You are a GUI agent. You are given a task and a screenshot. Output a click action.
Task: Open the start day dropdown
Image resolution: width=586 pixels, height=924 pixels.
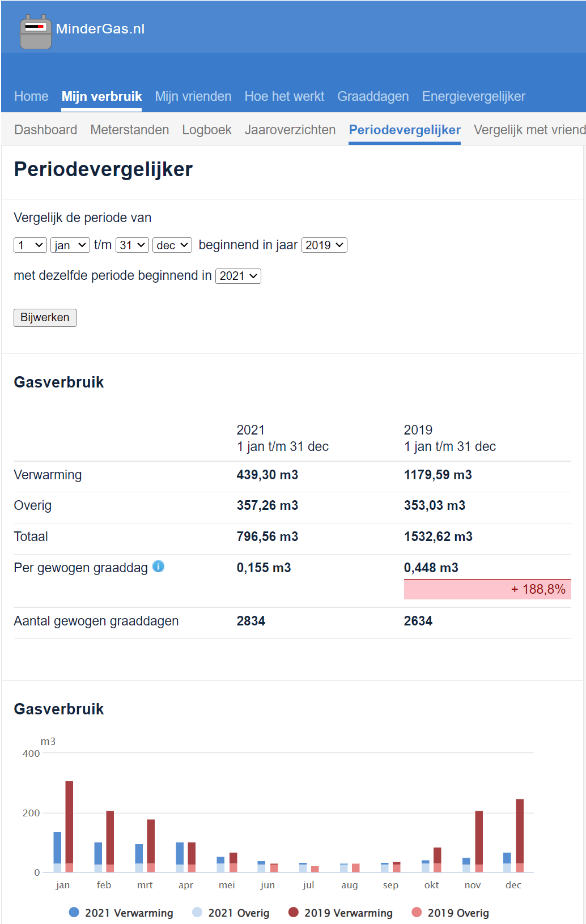pyautogui.click(x=30, y=245)
